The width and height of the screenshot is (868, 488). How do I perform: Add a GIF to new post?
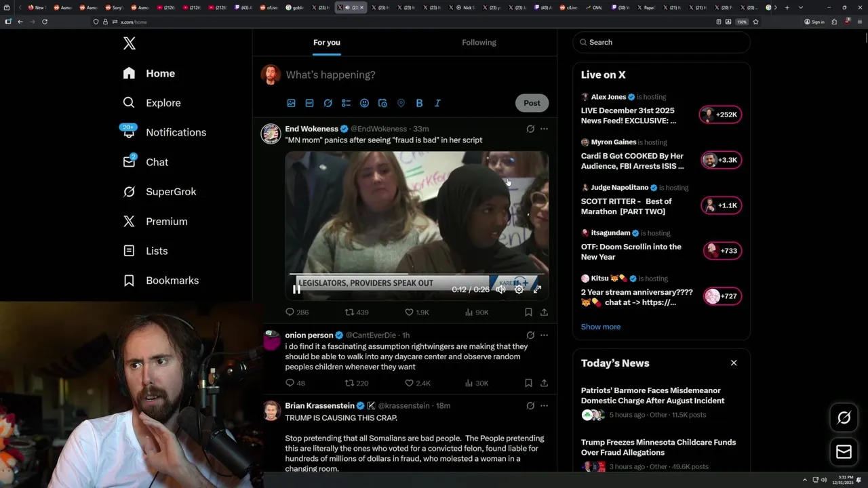tap(309, 103)
